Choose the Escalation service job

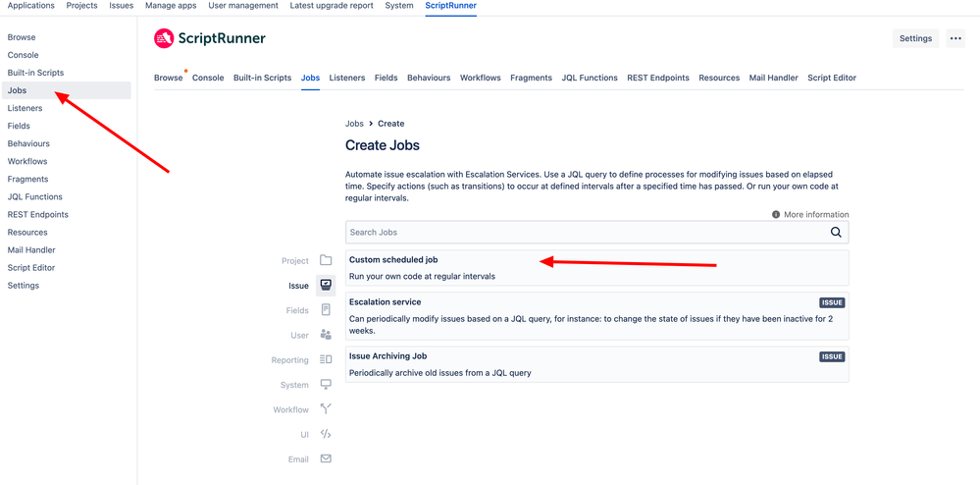click(x=596, y=316)
